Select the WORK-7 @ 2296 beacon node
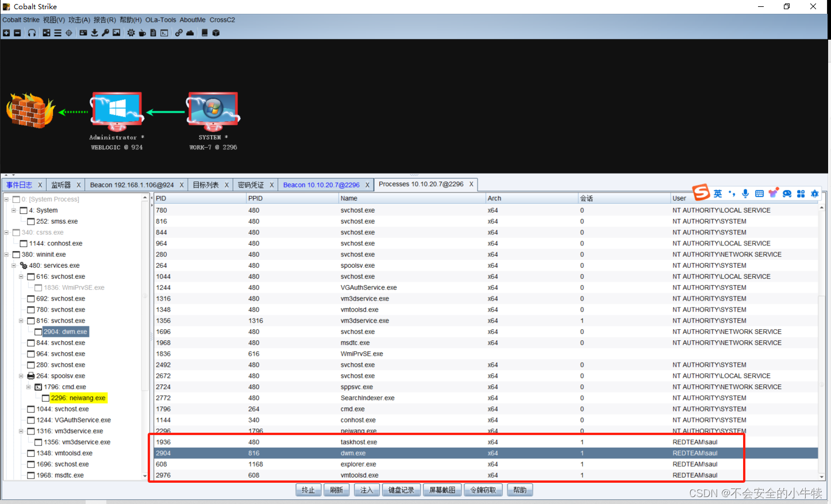The width and height of the screenshot is (831, 504). click(x=213, y=121)
